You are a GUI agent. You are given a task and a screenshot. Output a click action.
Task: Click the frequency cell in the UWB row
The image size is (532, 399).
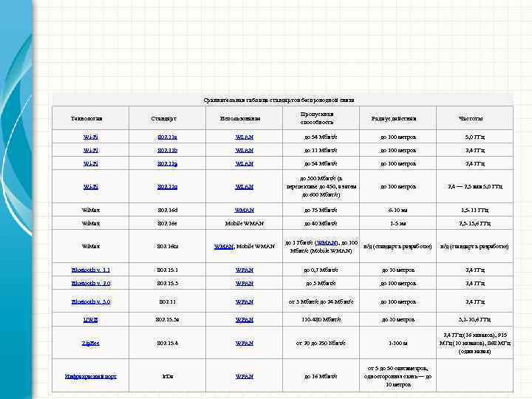click(474, 320)
